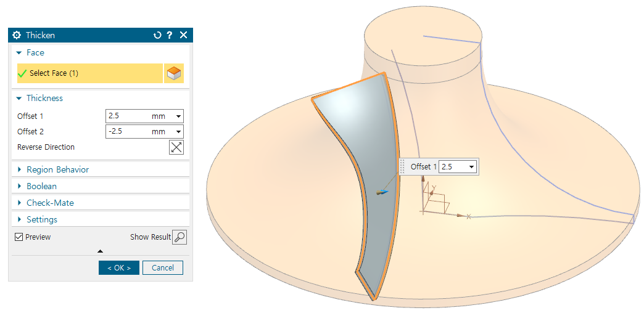Click the Offset 2 value field
Screen dimensions: 644x321
tap(126, 132)
